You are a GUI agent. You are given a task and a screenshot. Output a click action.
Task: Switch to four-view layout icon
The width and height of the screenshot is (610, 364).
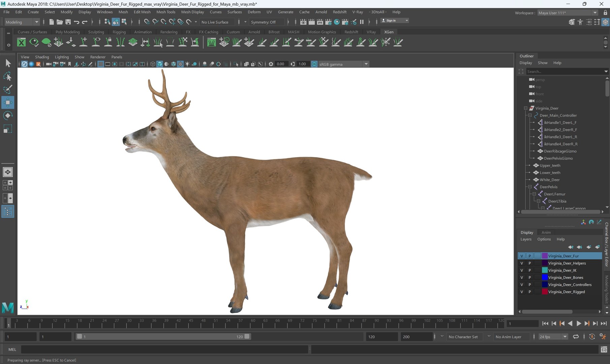(x=8, y=185)
